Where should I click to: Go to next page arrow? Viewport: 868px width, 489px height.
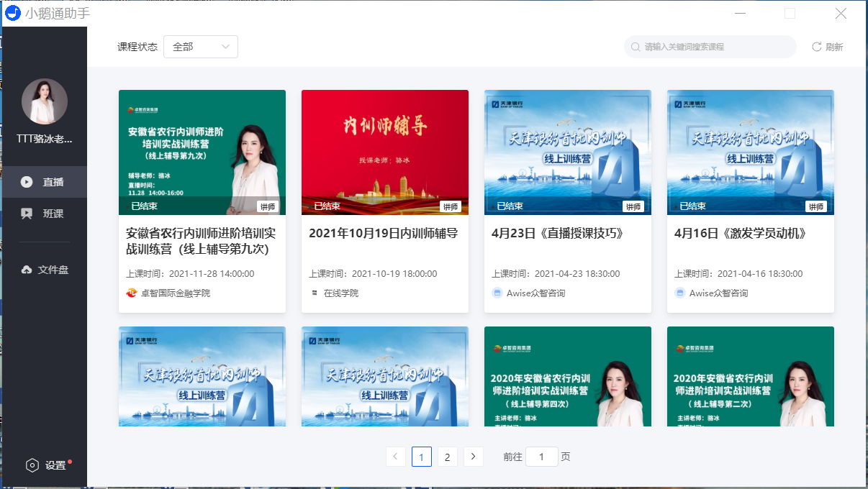474,457
